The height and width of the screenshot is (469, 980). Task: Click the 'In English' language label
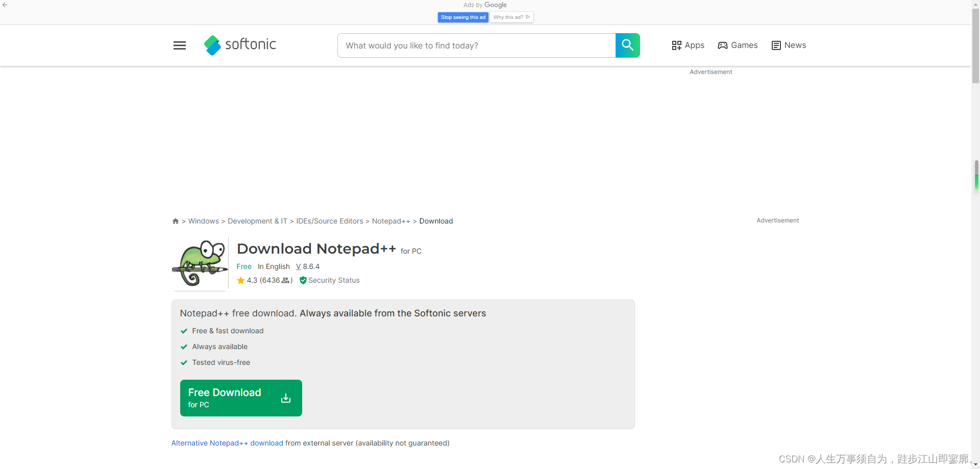274,266
